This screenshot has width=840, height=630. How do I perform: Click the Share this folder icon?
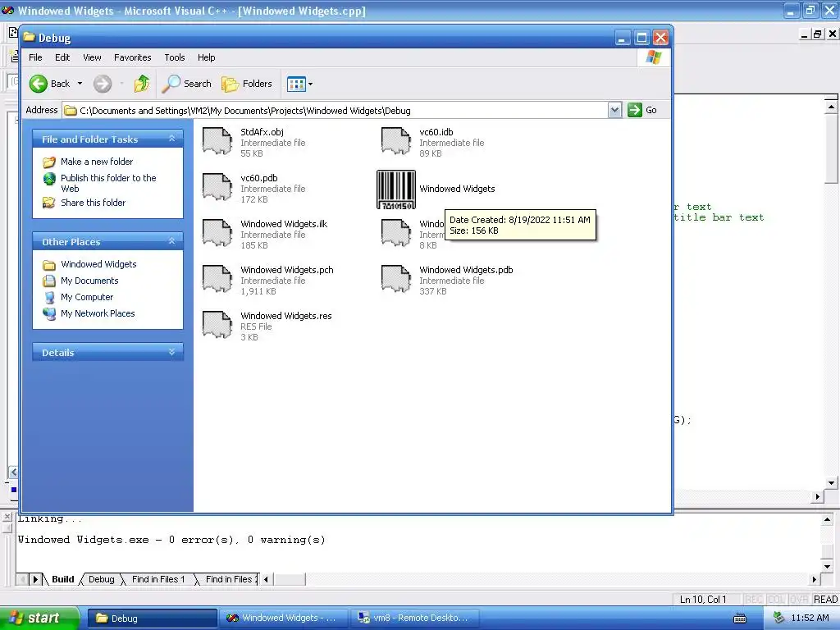[x=49, y=203]
